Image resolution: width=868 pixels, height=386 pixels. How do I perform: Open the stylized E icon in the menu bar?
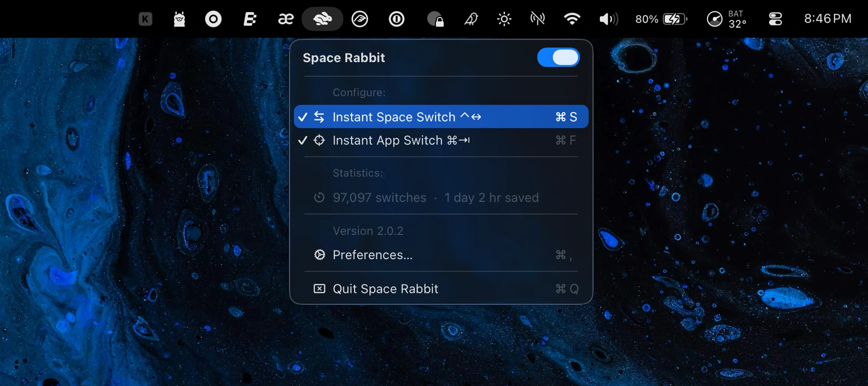250,19
